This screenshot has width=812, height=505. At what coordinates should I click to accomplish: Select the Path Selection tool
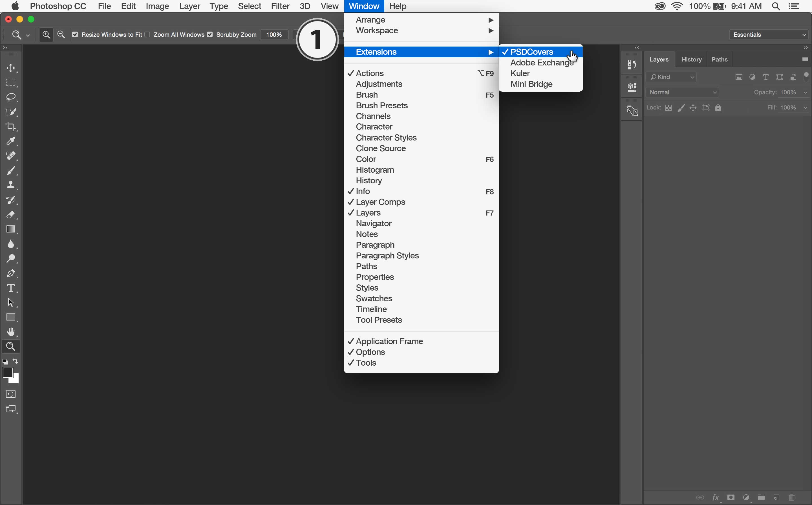(11, 303)
